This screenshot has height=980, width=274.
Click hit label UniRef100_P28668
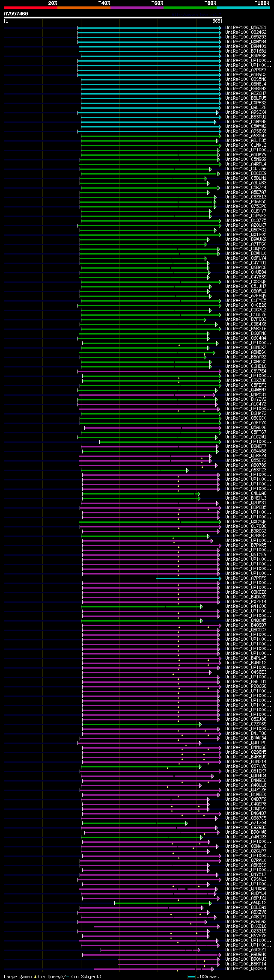246,686
